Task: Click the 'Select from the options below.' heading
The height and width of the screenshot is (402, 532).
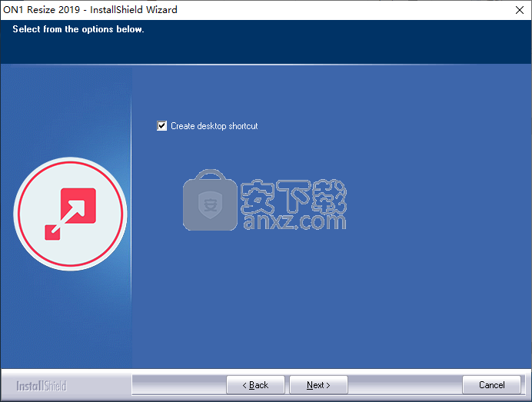Action: pos(78,29)
